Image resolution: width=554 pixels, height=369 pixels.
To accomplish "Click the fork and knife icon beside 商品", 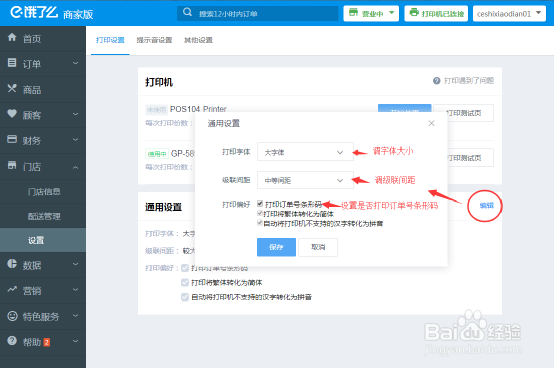I will (12, 88).
